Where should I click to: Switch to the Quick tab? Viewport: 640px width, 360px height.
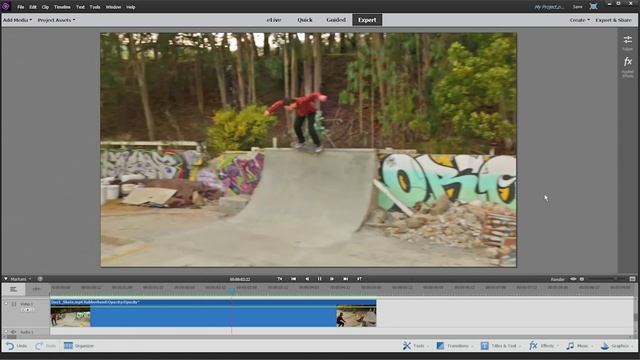[x=305, y=20]
